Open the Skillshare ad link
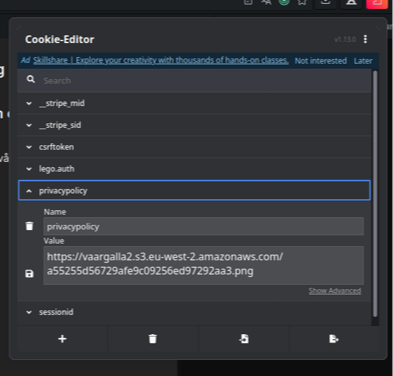The height and width of the screenshot is (376, 393). 161,60
